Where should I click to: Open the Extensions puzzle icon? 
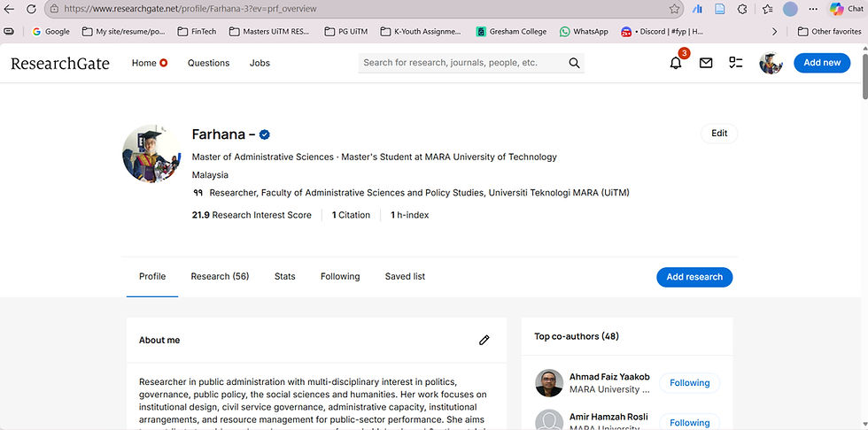743,9
